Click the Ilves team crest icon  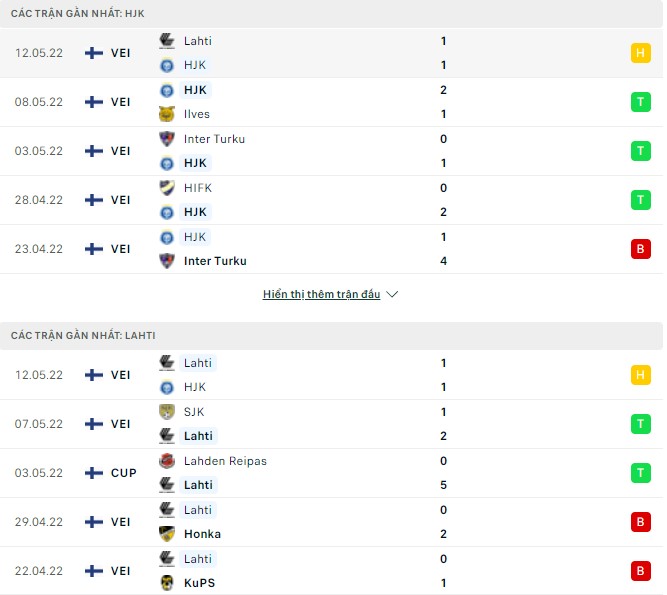[166, 114]
